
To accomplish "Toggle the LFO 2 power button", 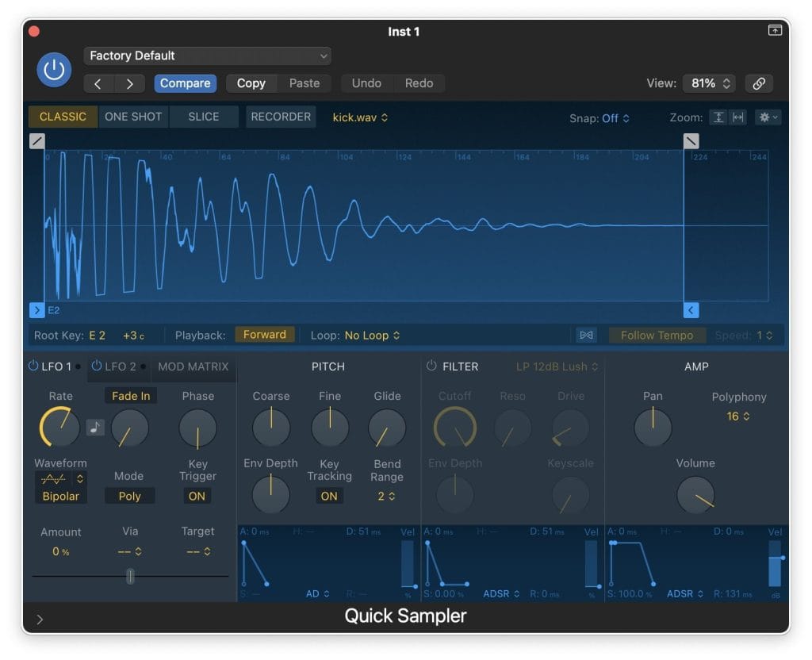I will pyautogui.click(x=97, y=366).
